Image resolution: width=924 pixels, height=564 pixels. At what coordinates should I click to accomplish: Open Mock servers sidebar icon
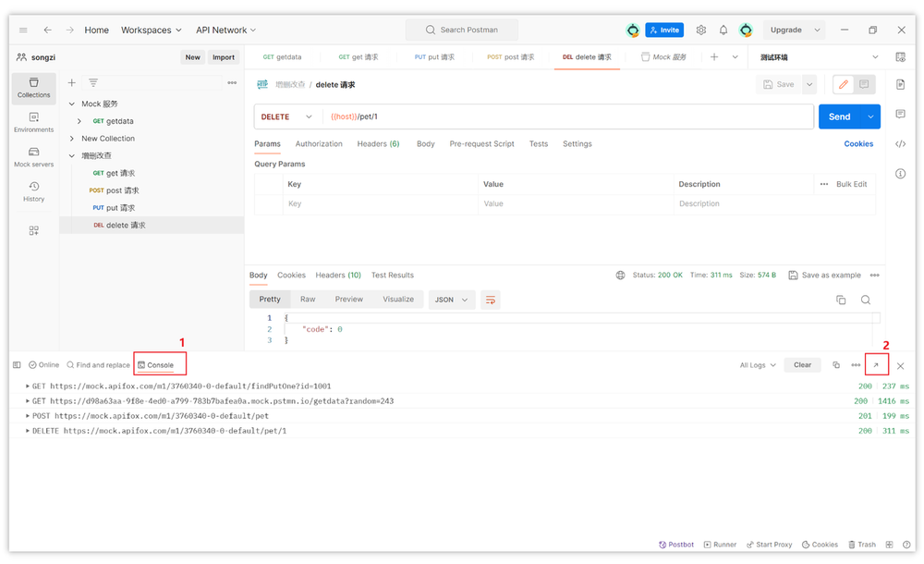pyautogui.click(x=33, y=157)
